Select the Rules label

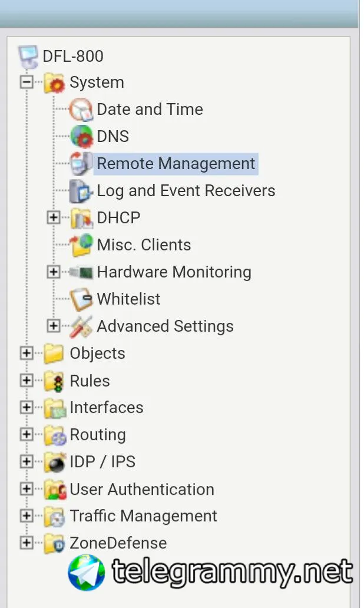[x=90, y=381]
